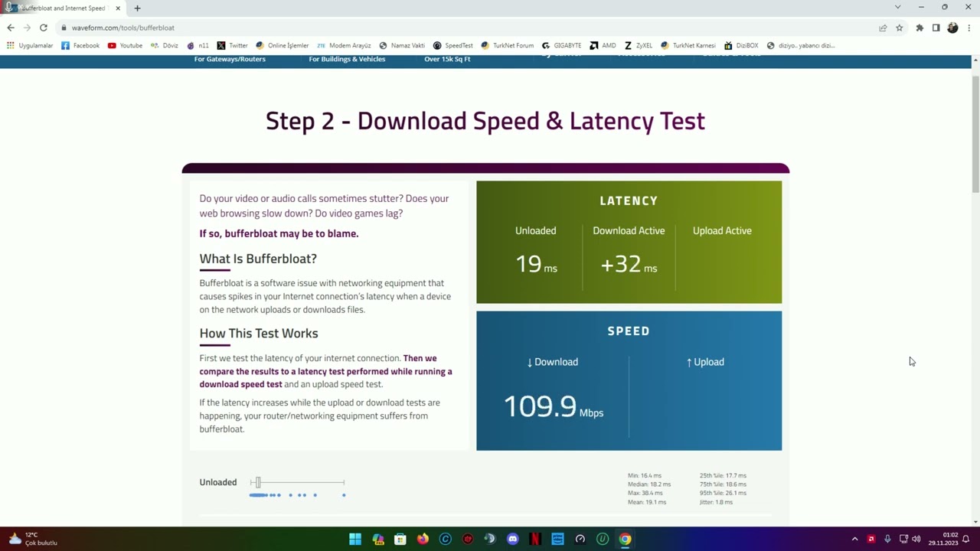
Task: Open the Chrome extensions puzzle icon
Action: point(920,28)
